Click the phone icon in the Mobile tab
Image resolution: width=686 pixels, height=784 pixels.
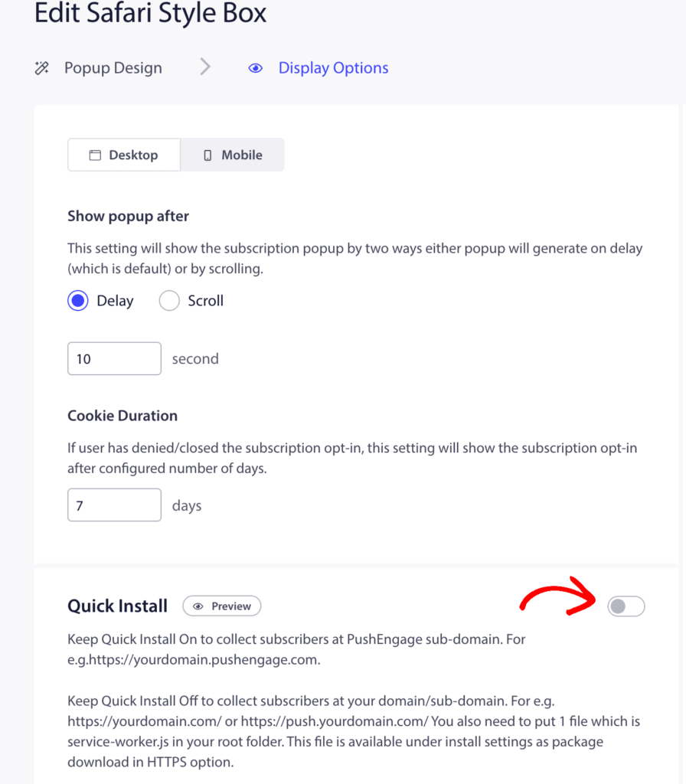[207, 155]
